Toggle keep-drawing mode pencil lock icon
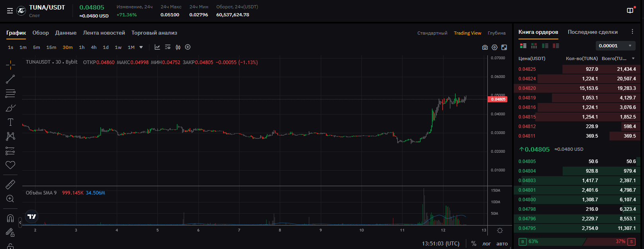Image resolution: width=644 pixels, height=249 pixels. pyautogui.click(x=10, y=233)
